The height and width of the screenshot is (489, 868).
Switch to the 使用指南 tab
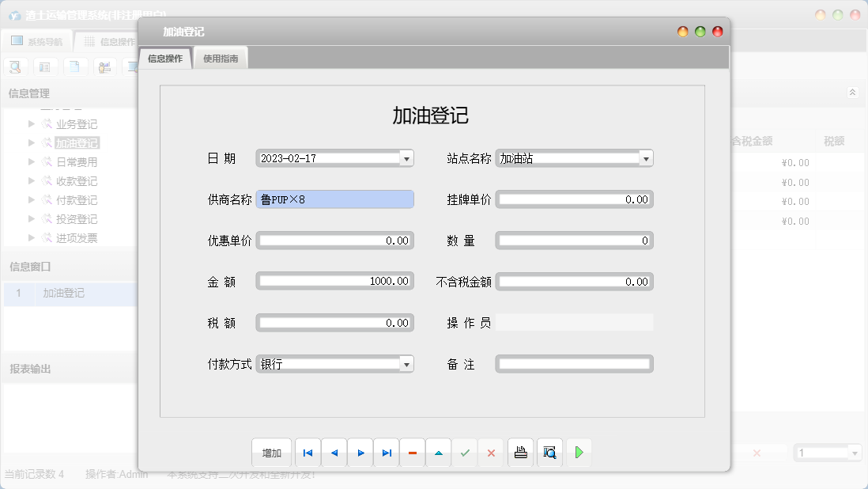tap(220, 57)
